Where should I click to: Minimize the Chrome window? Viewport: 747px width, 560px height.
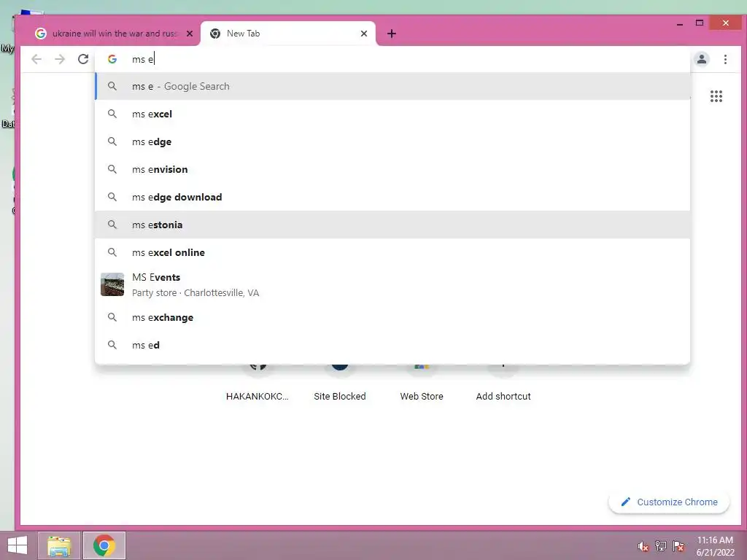pyautogui.click(x=680, y=23)
